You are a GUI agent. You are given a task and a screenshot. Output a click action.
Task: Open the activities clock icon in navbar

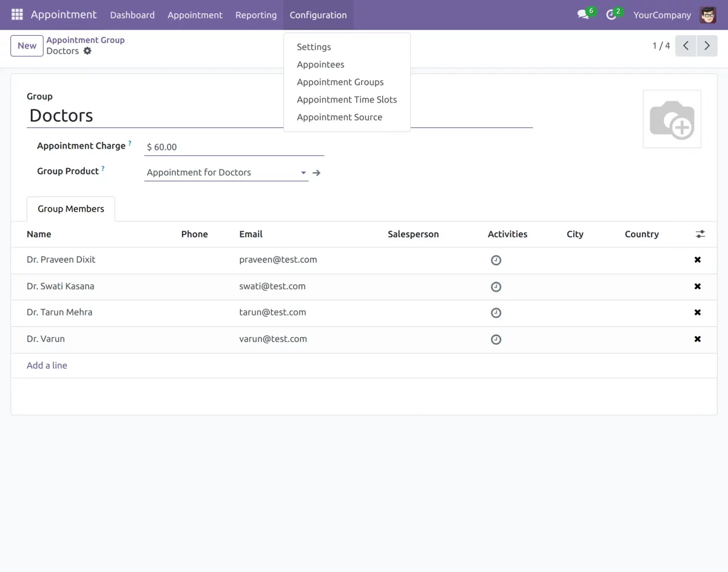[x=612, y=15]
